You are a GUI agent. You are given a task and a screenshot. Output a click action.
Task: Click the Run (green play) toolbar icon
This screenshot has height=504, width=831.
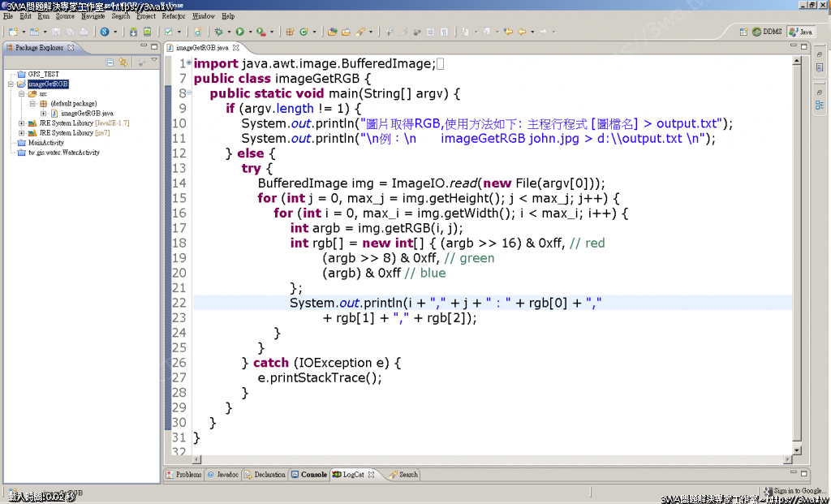239,32
